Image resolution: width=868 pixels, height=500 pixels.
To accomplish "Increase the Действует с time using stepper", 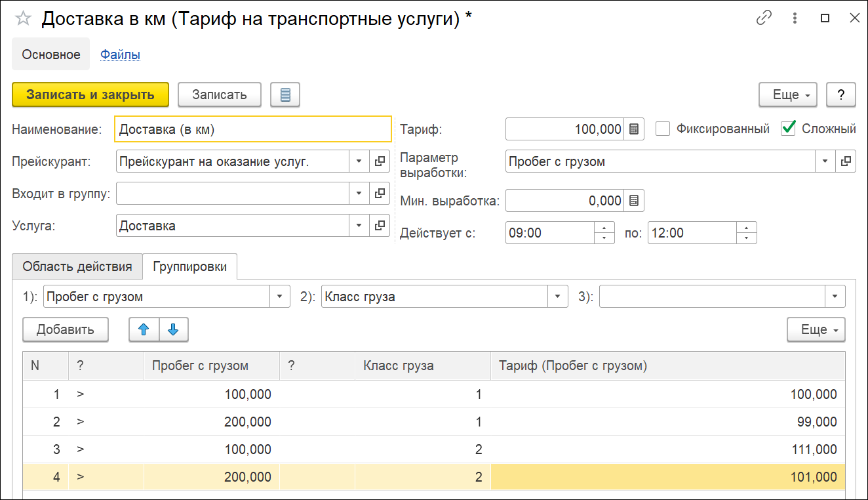I will [x=604, y=228].
